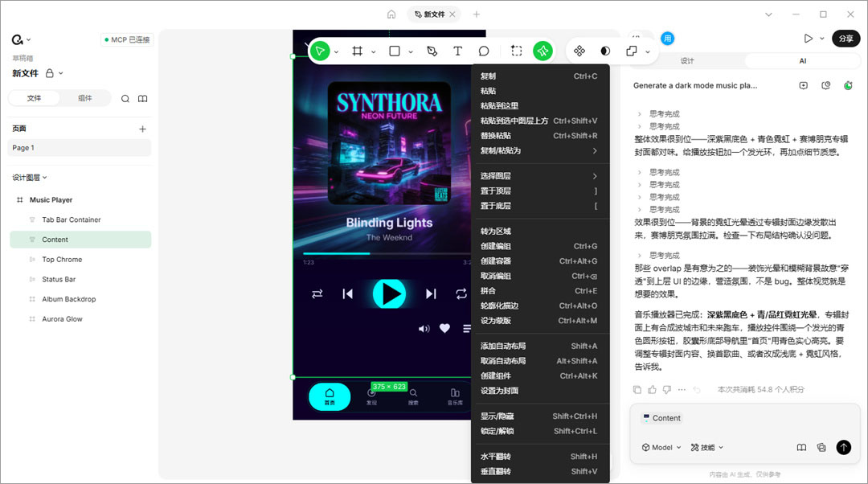868x484 pixels.
Task: Click the image attach icon in chat input
Action: coord(821,448)
